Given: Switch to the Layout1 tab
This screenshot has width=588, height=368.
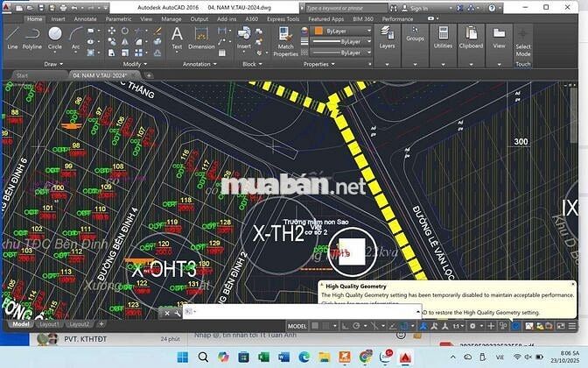Looking at the screenshot, I should click(49, 324).
